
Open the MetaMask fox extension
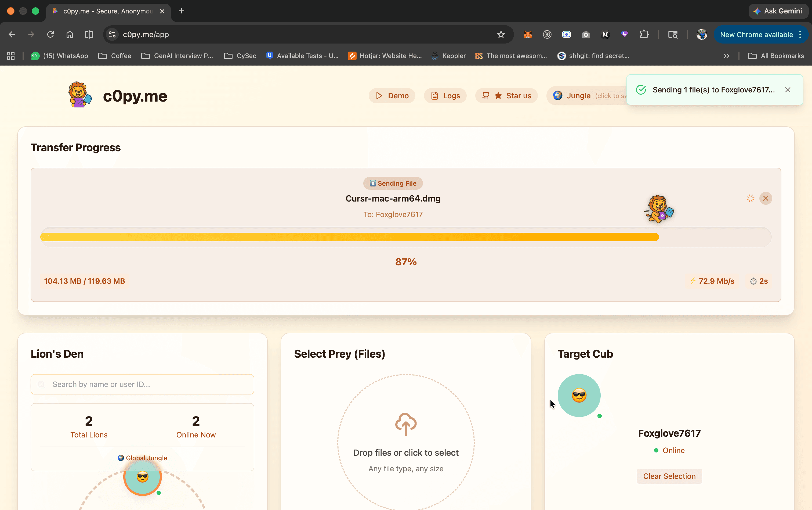(528, 34)
